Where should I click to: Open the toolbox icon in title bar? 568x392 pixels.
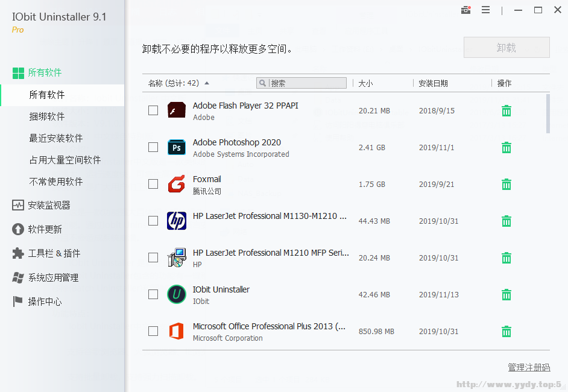(466, 10)
